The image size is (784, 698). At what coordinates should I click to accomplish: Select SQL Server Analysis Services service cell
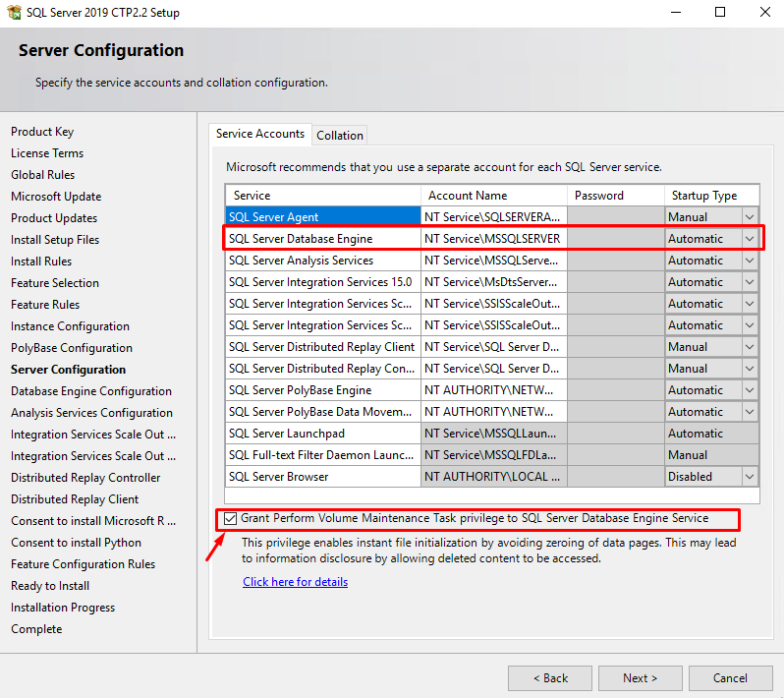tap(323, 261)
